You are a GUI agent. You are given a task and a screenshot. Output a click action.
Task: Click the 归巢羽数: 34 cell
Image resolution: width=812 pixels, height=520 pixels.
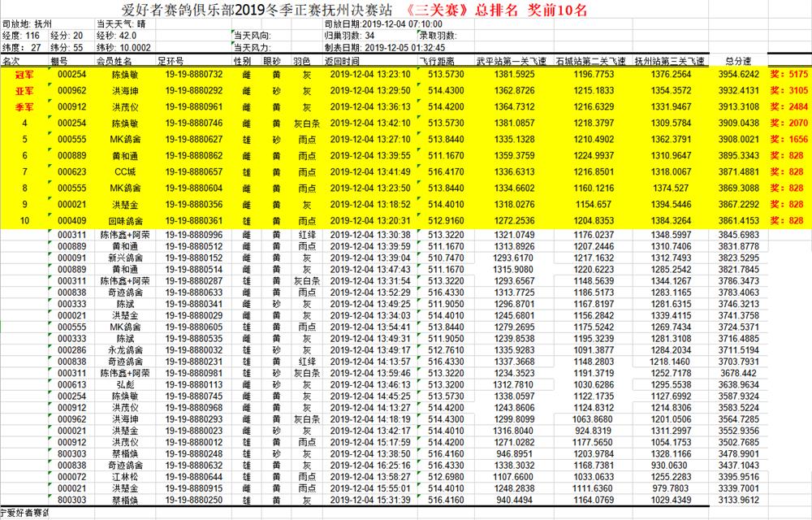coord(349,36)
